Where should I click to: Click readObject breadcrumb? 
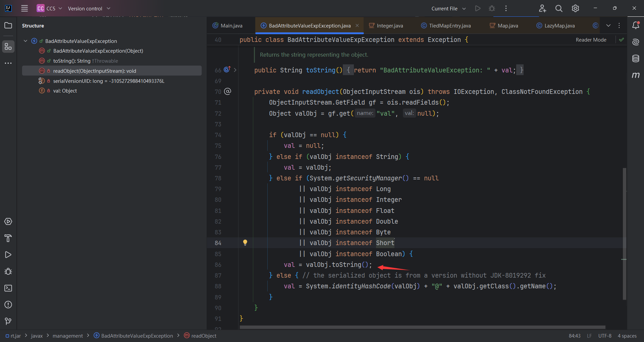point(200,336)
